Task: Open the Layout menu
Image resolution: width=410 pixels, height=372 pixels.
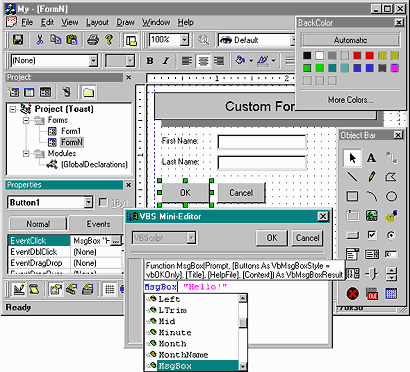Action: pyautogui.click(x=97, y=22)
